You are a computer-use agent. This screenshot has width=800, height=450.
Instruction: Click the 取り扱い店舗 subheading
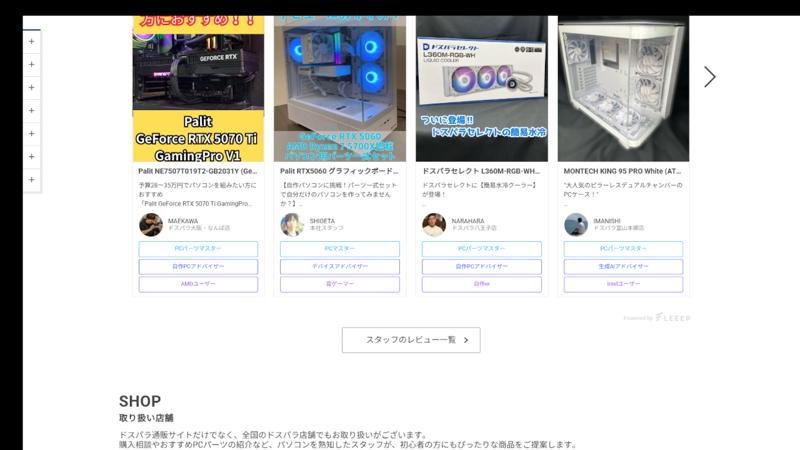(x=146, y=418)
